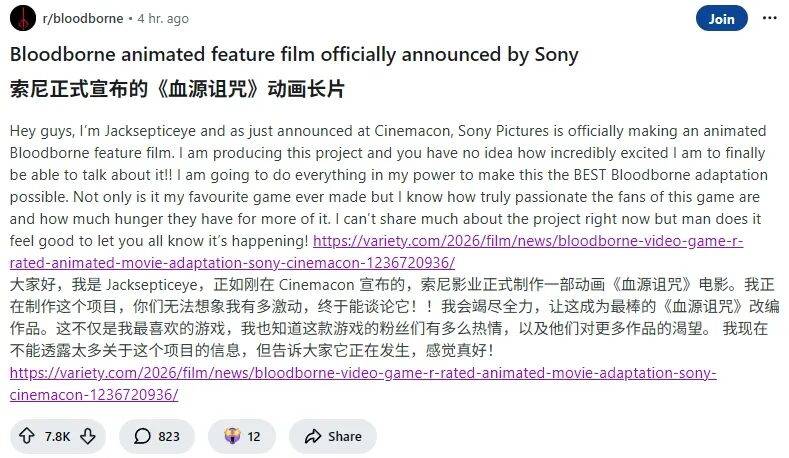789x458 pixels.
Task: Open the Variety link under the Chinese paragraph
Action: (x=362, y=374)
